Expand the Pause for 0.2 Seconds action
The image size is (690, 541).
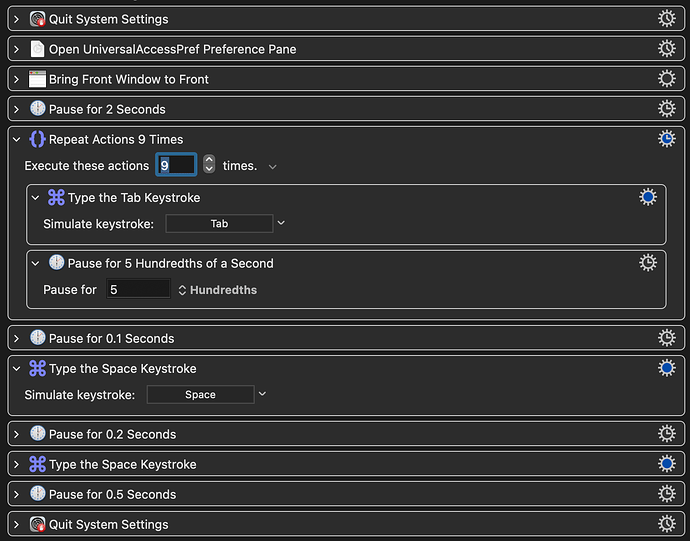(17, 434)
